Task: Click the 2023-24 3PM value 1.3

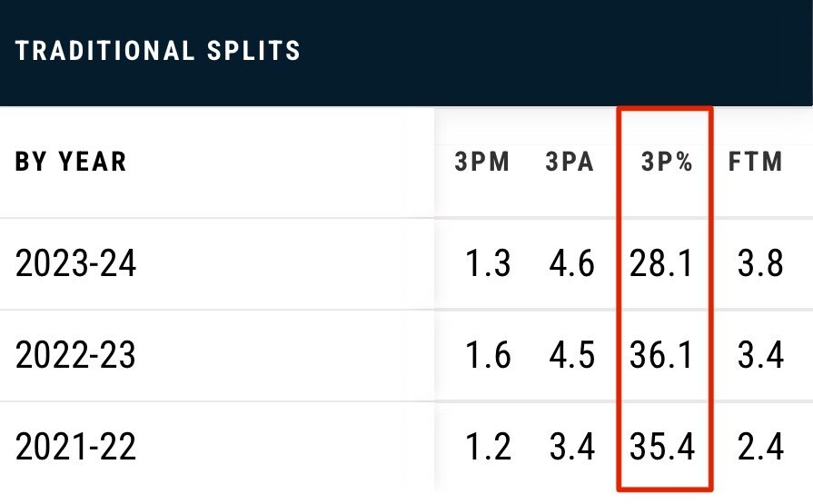Action: point(488,264)
